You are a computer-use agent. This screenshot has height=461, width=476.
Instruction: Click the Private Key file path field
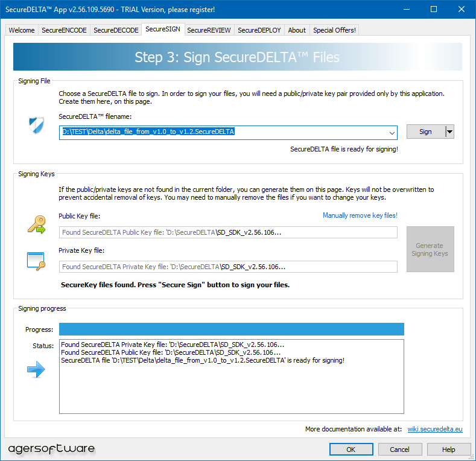tap(228, 267)
